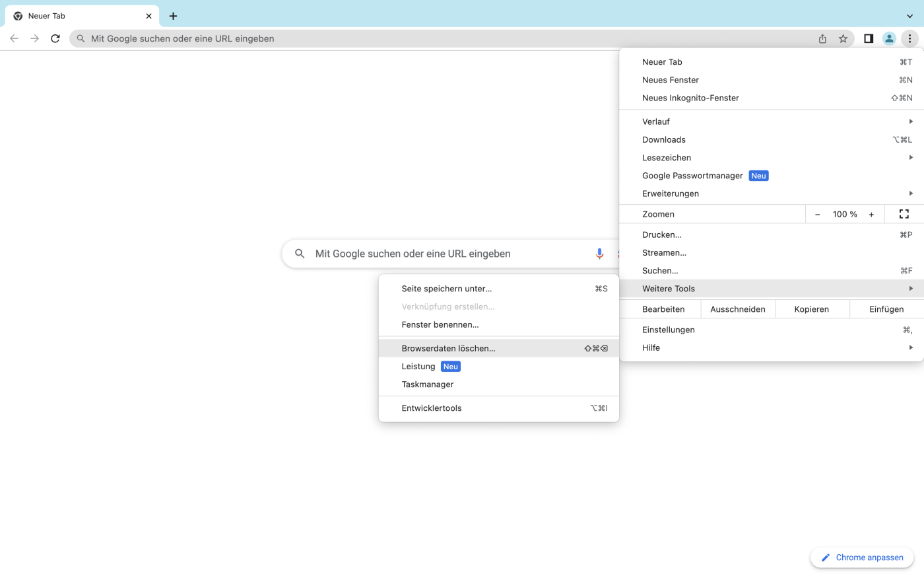The height and width of the screenshot is (578, 924).
Task: Click the magnifier icon in the address bar
Action: pos(79,38)
